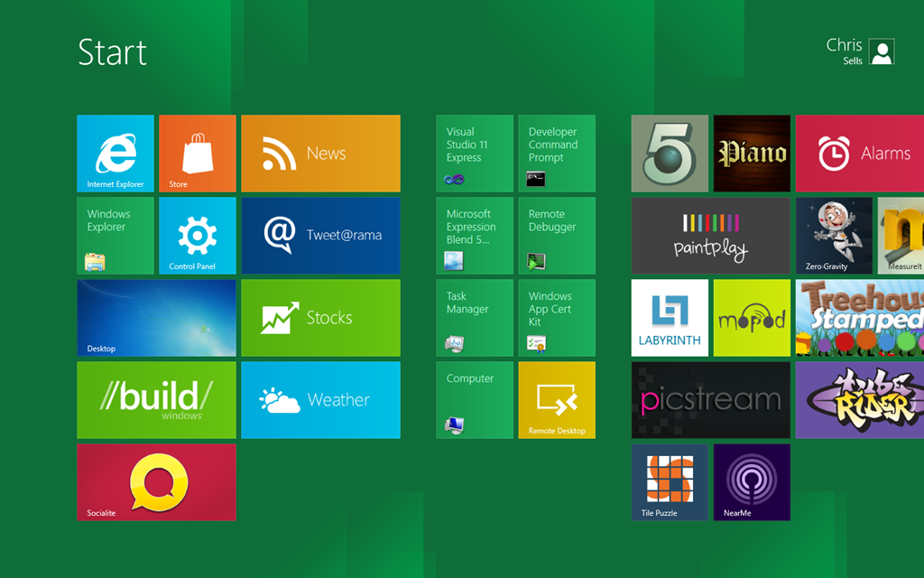
Task: Click the Start heading text
Action: click(112, 52)
